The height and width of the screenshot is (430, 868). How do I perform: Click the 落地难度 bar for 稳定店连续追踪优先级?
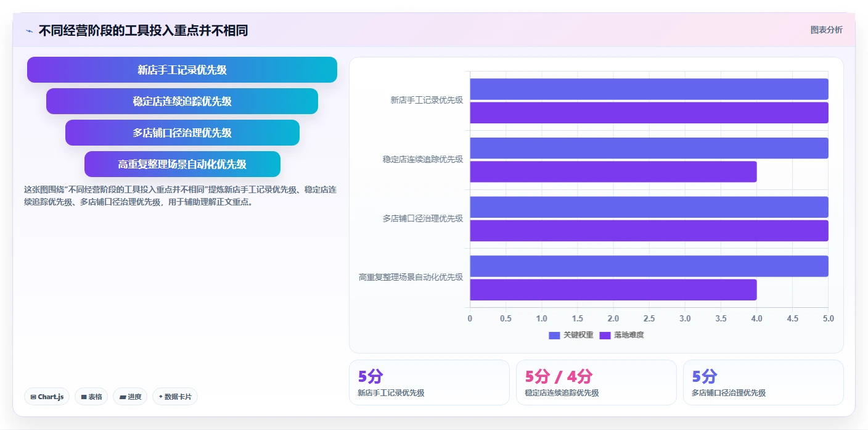pyautogui.click(x=613, y=172)
